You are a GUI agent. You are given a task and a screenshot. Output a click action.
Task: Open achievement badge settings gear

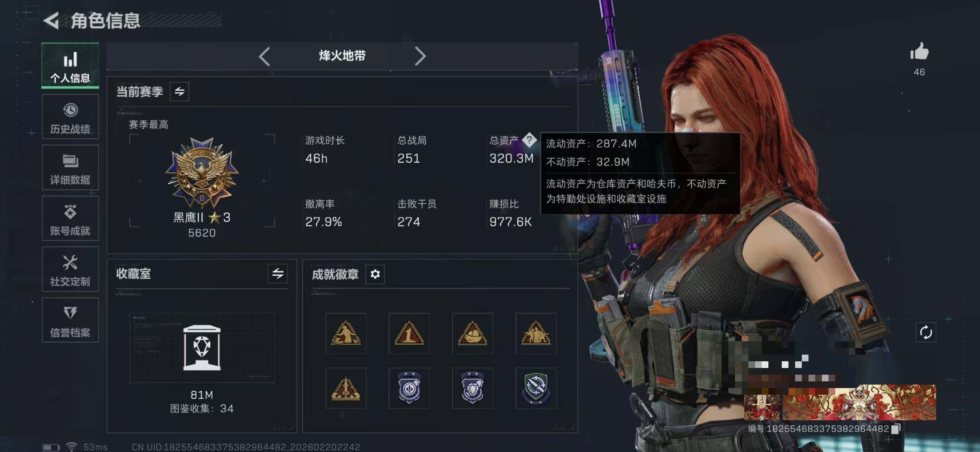click(x=375, y=274)
